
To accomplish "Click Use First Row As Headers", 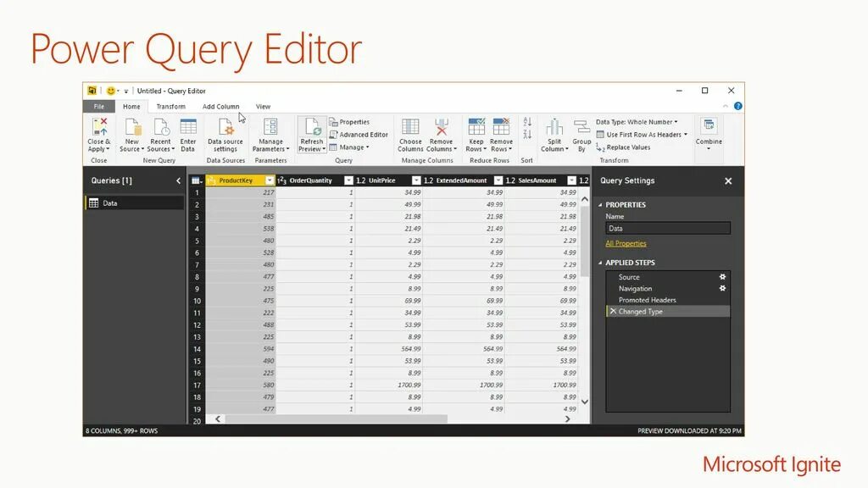I will 642,135.
